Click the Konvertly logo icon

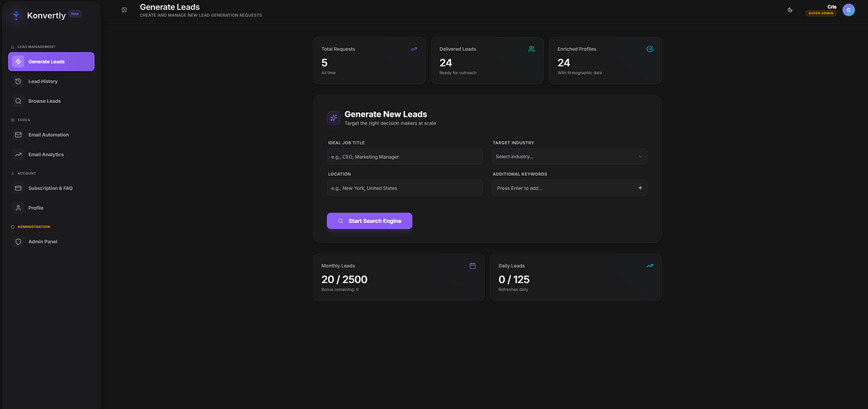pyautogui.click(x=15, y=15)
